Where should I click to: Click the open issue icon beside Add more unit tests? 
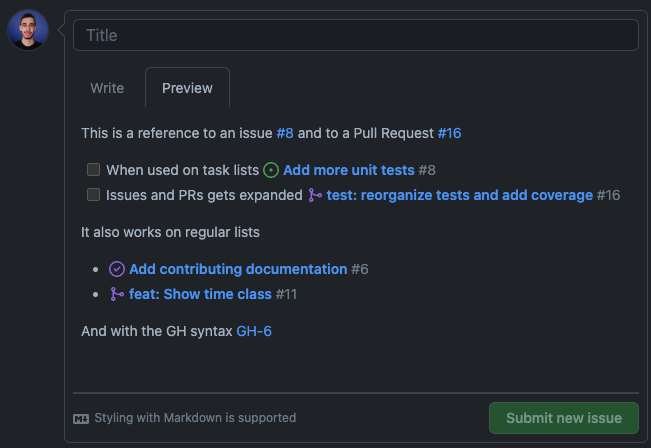[x=271, y=170]
